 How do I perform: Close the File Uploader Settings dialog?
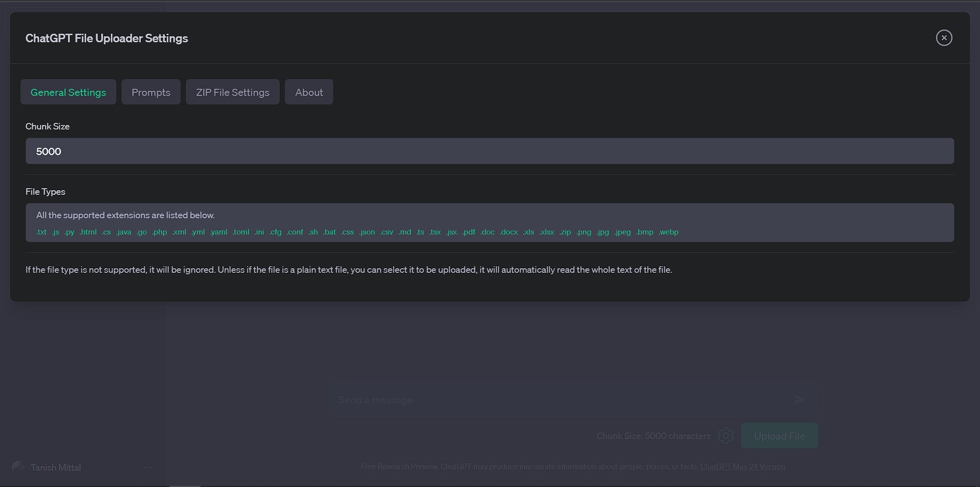[x=944, y=38]
